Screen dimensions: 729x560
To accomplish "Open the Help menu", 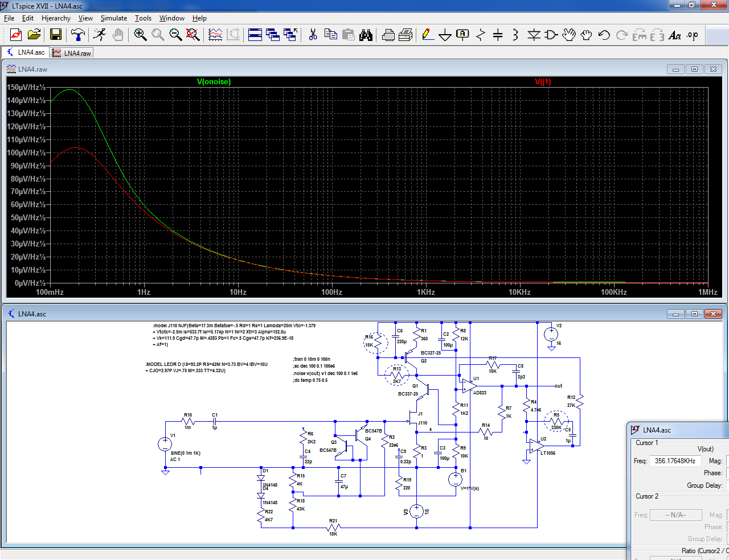I will [x=199, y=18].
